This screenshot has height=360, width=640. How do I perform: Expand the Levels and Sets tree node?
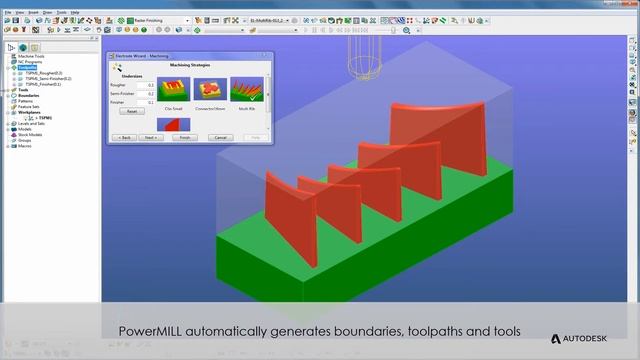pos(8,124)
